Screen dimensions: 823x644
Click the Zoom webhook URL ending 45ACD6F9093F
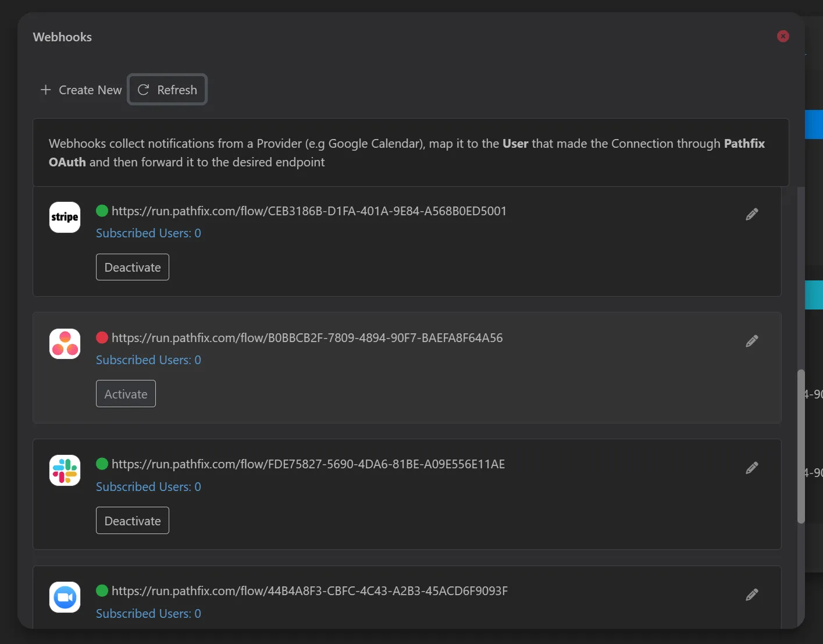pos(309,591)
